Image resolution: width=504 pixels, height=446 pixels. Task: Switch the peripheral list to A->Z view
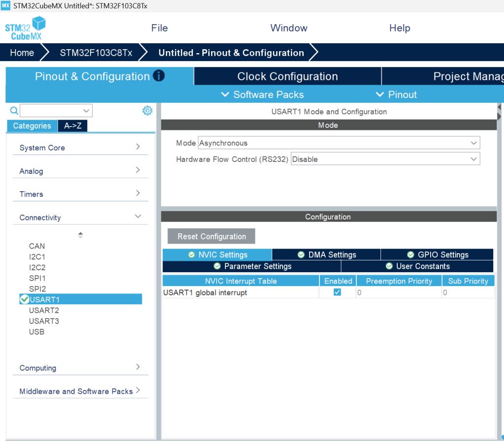pos(72,126)
